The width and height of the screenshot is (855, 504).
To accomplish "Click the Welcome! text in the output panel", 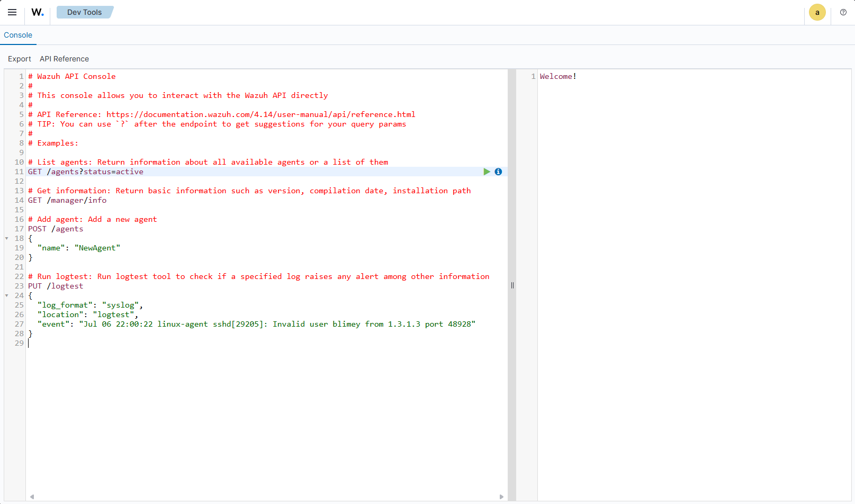I will coord(557,76).
